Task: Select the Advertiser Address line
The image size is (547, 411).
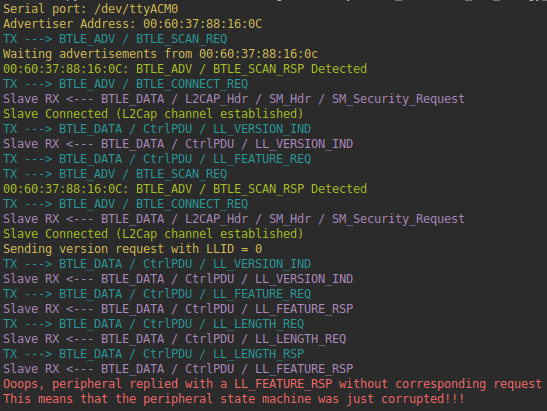Action: point(133,24)
